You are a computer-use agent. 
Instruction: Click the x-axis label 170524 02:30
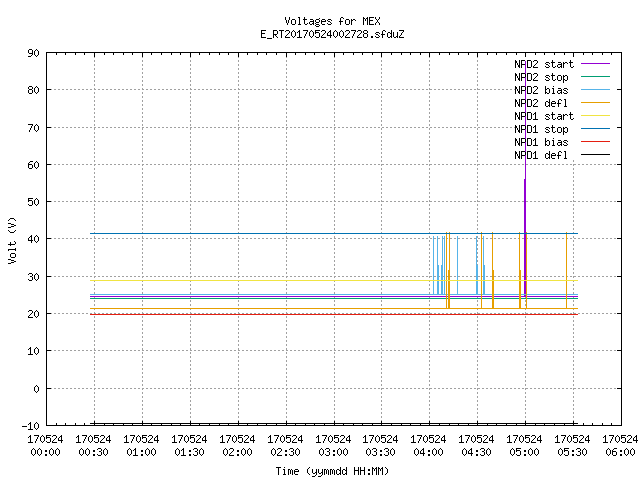click(285, 446)
